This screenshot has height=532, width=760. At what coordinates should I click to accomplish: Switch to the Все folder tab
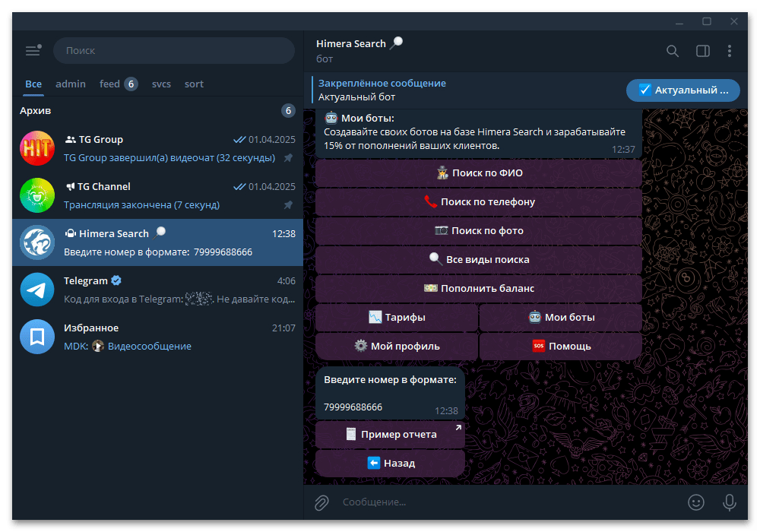coord(33,84)
